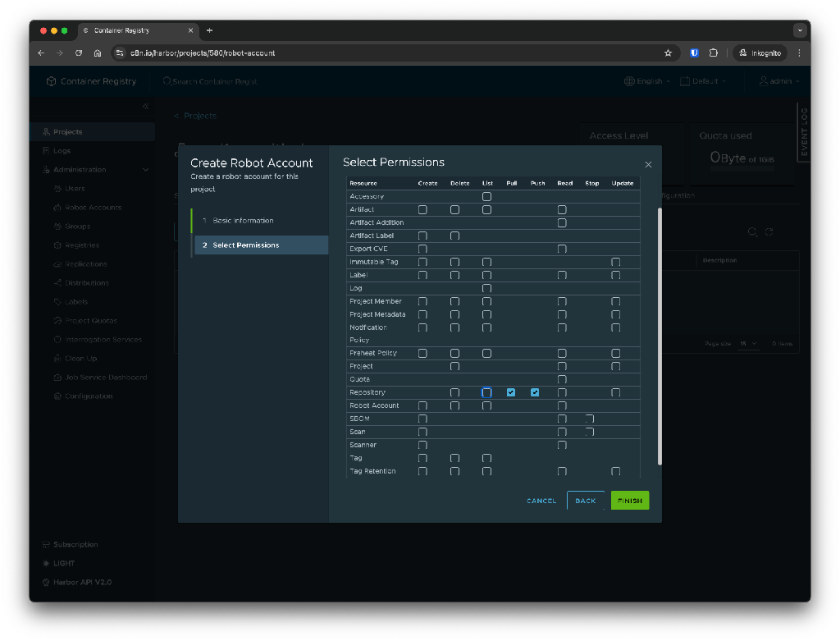Viewport: 840px width, 641px height.
Task: Open the Bitwarden extension icon
Action: 694,53
